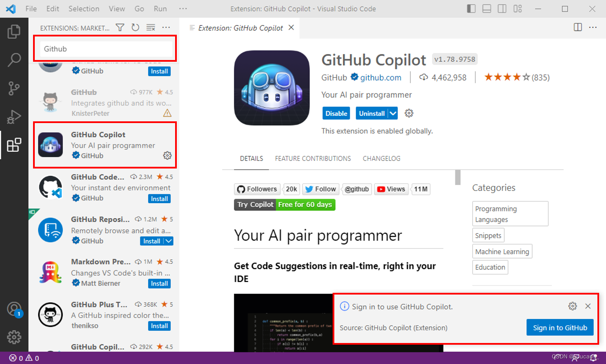The image size is (606, 364).
Task: Install the Markdown Preview extension
Action: coord(159,283)
